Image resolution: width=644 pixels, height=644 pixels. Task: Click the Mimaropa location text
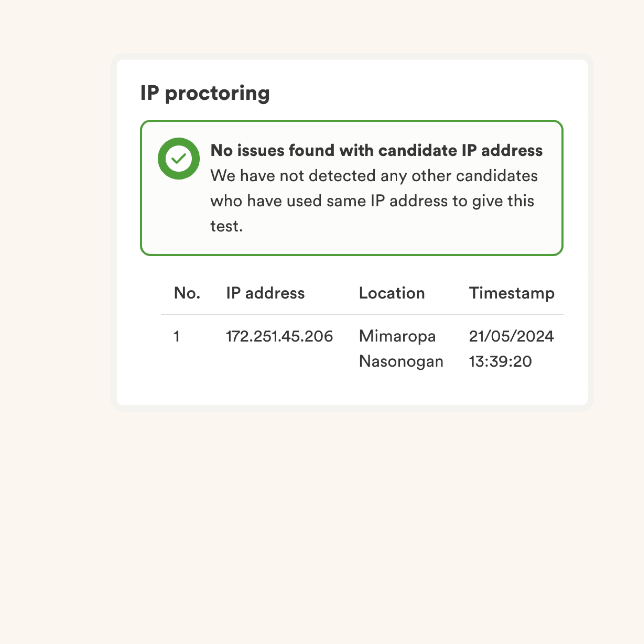(x=397, y=336)
